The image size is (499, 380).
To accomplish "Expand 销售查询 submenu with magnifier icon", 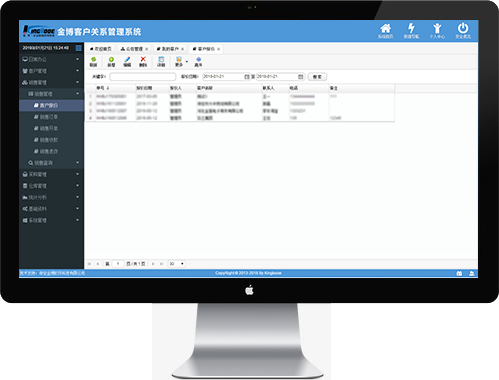I will click(x=51, y=163).
